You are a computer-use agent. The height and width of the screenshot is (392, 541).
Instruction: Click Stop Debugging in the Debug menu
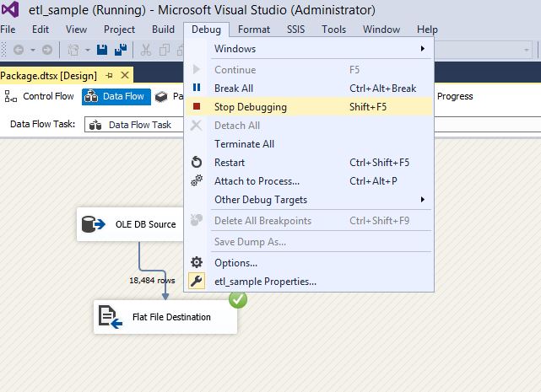tap(250, 107)
